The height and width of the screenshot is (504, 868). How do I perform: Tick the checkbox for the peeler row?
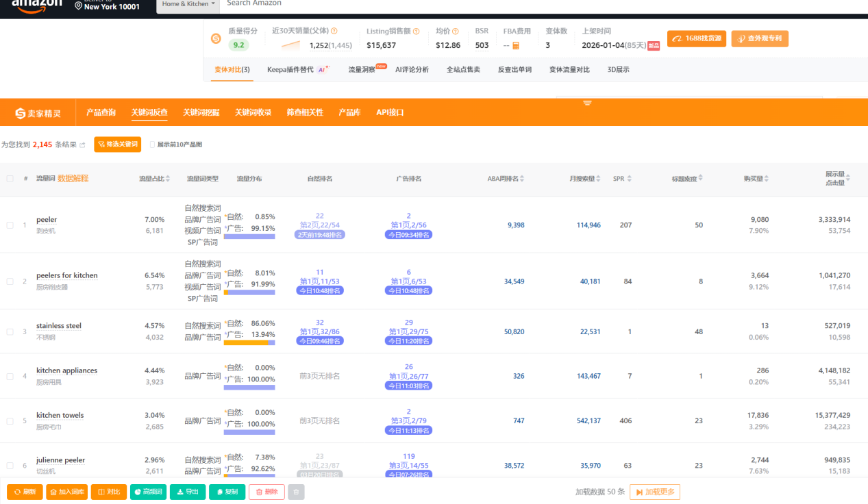[x=10, y=225]
